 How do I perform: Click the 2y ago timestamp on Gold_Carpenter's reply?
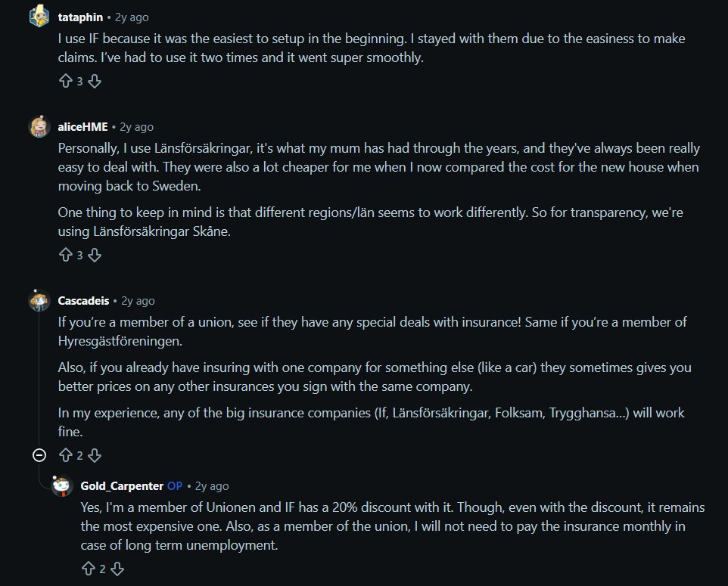(212, 485)
